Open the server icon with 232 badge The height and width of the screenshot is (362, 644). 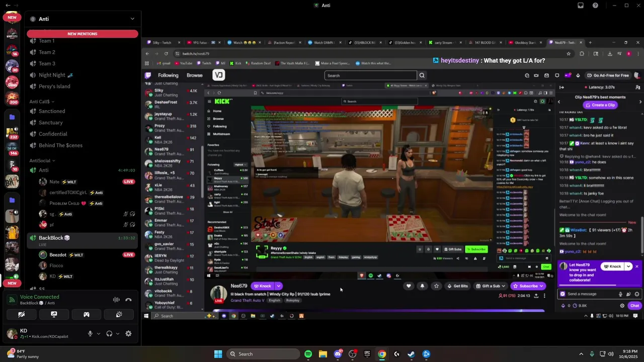pos(12,133)
